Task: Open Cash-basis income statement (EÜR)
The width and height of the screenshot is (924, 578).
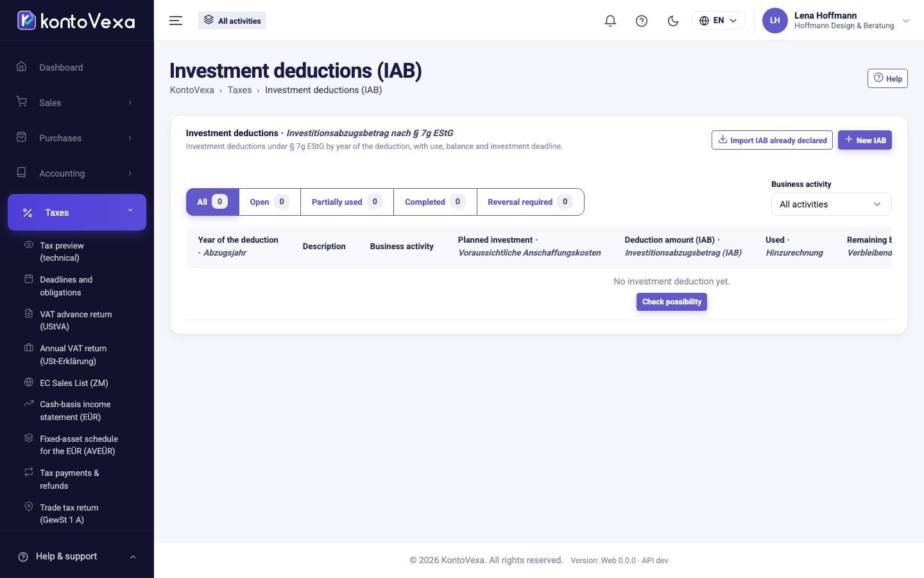Action: pos(75,410)
